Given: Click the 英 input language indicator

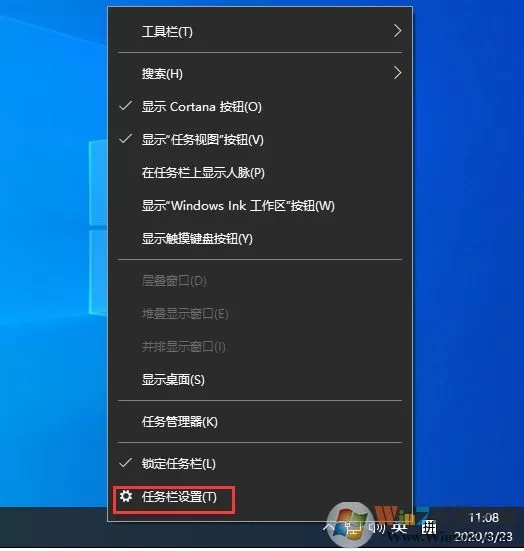Looking at the screenshot, I should tap(400, 527).
